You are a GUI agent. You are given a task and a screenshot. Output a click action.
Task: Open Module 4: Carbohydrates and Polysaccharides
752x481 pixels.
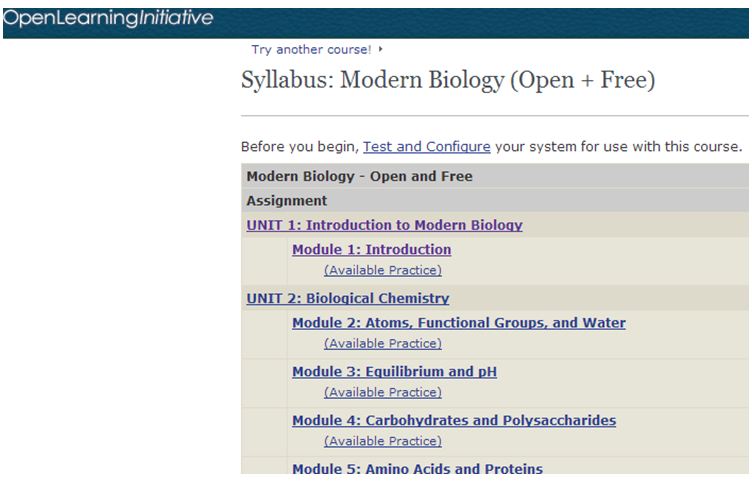454,421
